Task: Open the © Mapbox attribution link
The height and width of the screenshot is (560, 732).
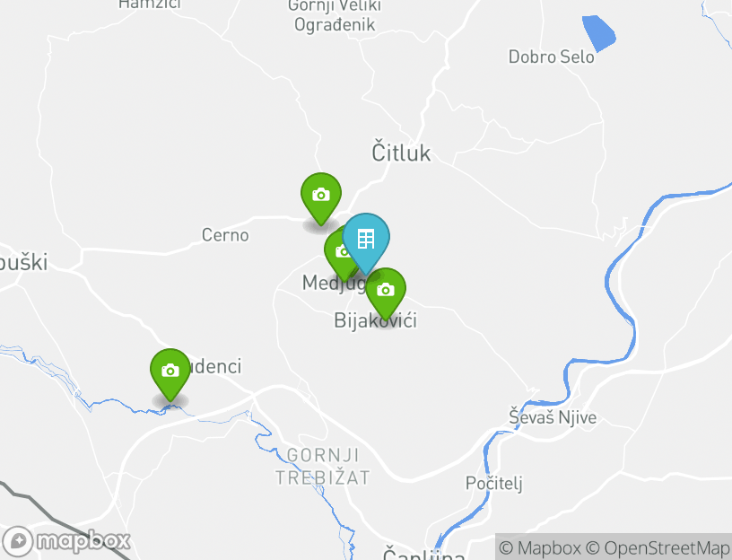Action: pos(540,547)
